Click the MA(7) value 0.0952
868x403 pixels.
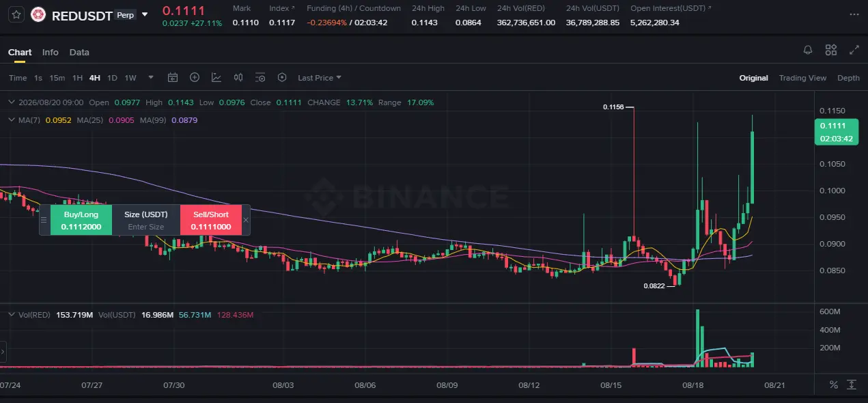pos(59,120)
